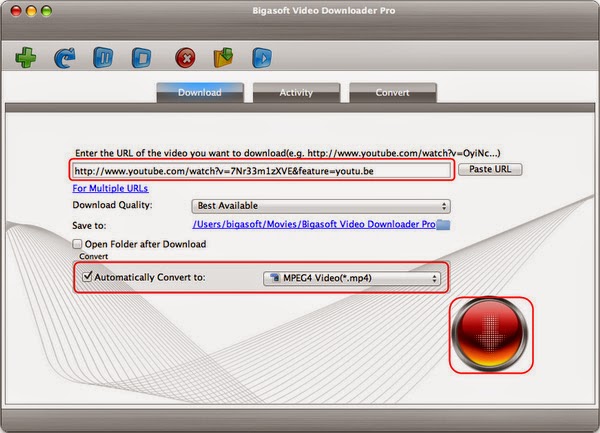The height and width of the screenshot is (433, 600).
Task: Click the folder icon beside save path
Action: pyautogui.click(x=443, y=225)
